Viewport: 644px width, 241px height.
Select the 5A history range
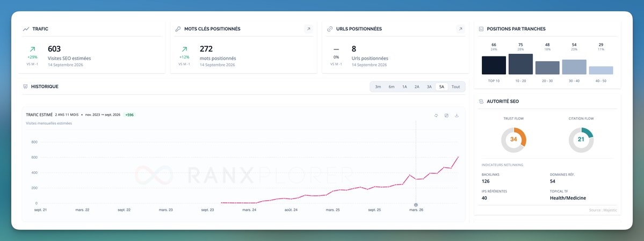click(x=442, y=87)
